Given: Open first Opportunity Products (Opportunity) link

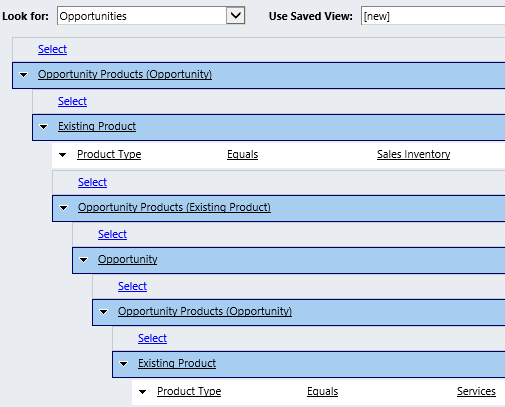Looking at the screenshot, I should click(125, 74).
